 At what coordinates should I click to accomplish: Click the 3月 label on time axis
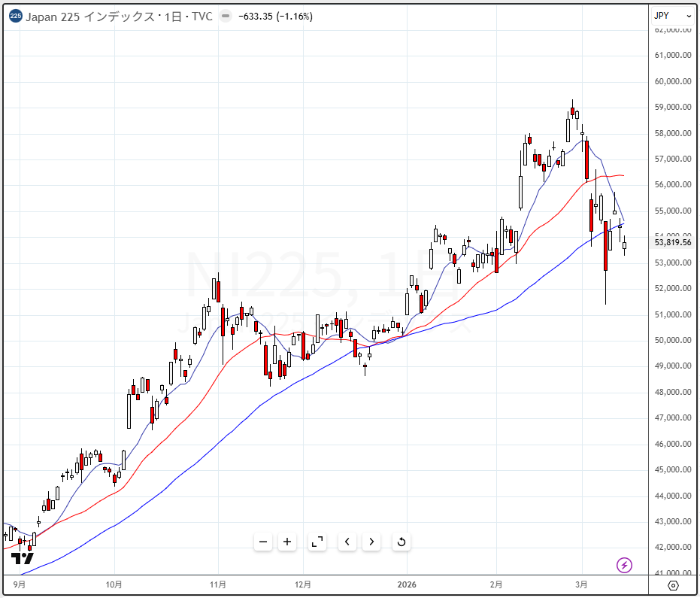(580, 584)
